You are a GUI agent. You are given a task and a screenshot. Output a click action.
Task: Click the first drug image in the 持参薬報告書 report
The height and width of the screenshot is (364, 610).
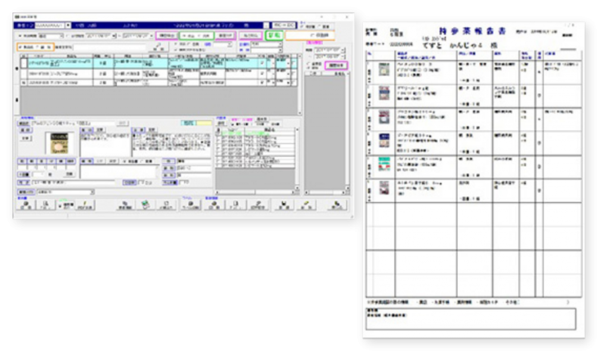click(384, 70)
